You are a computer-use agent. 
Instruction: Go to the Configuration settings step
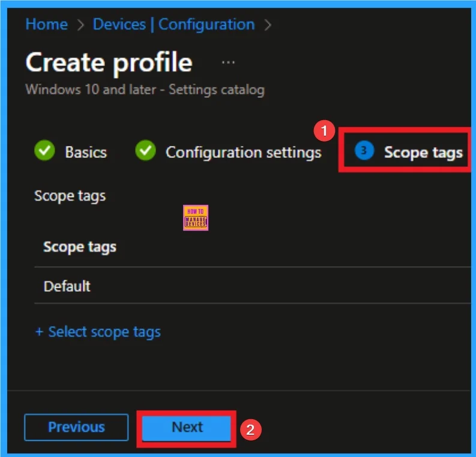coord(243,153)
